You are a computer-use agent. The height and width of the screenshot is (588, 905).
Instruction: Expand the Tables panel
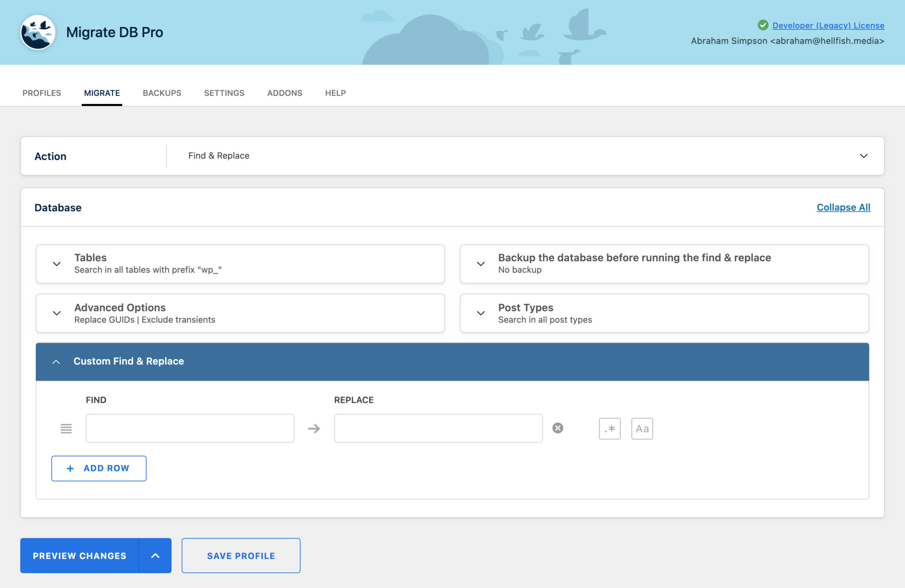(57, 264)
